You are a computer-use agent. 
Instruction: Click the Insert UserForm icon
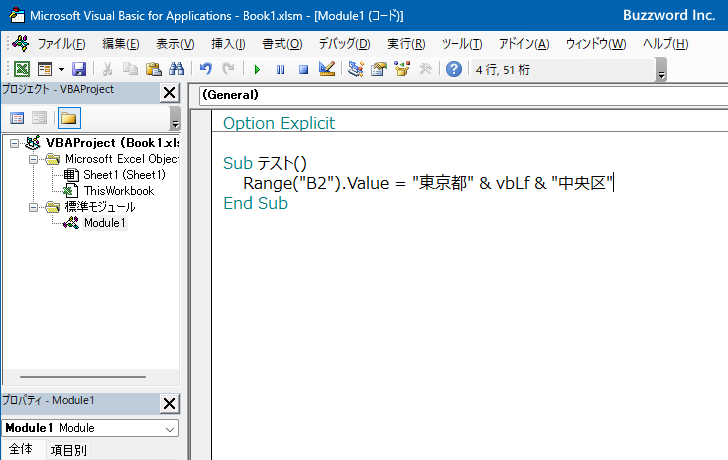point(45,69)
